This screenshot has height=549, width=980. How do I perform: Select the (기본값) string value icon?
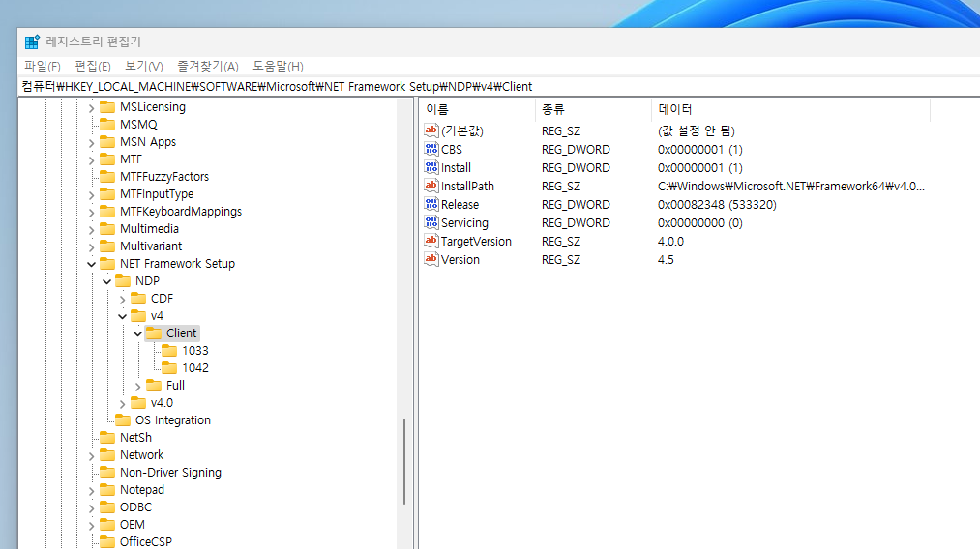click(x=431, y=130)
